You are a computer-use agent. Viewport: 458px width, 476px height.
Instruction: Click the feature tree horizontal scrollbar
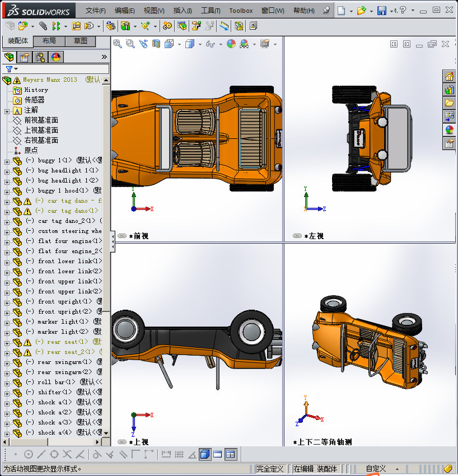52,442
